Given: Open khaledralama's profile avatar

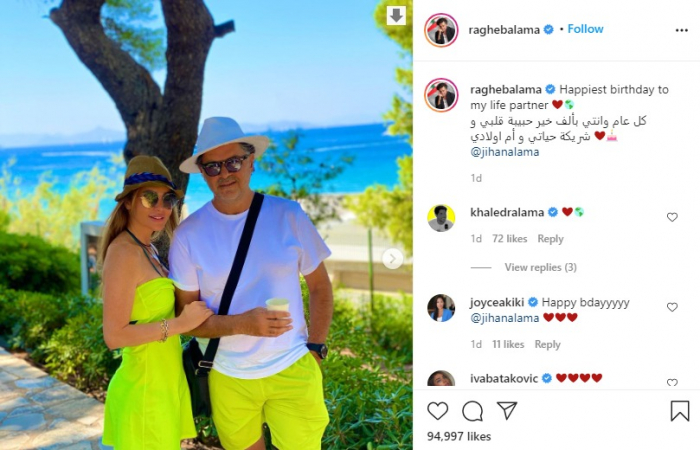Looking at the screenshot, I should (441, 218).
